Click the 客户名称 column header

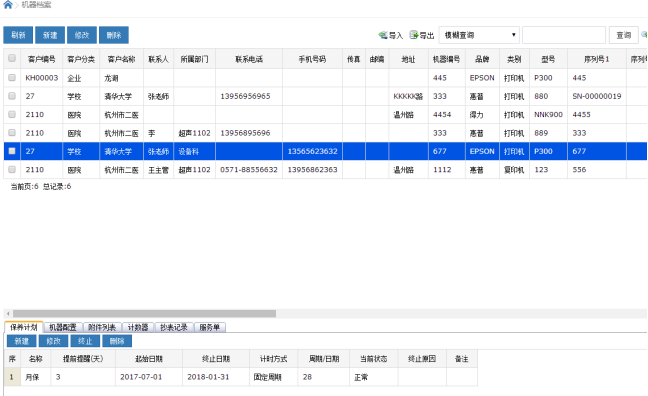(x=122, y=59)
